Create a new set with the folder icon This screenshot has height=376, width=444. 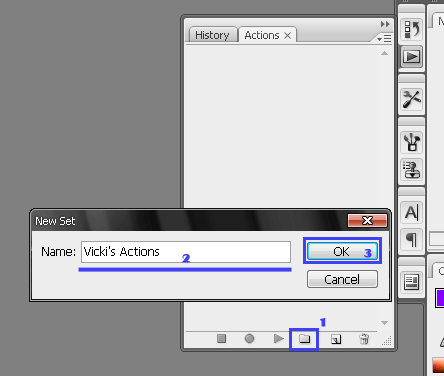pos(304,339)
